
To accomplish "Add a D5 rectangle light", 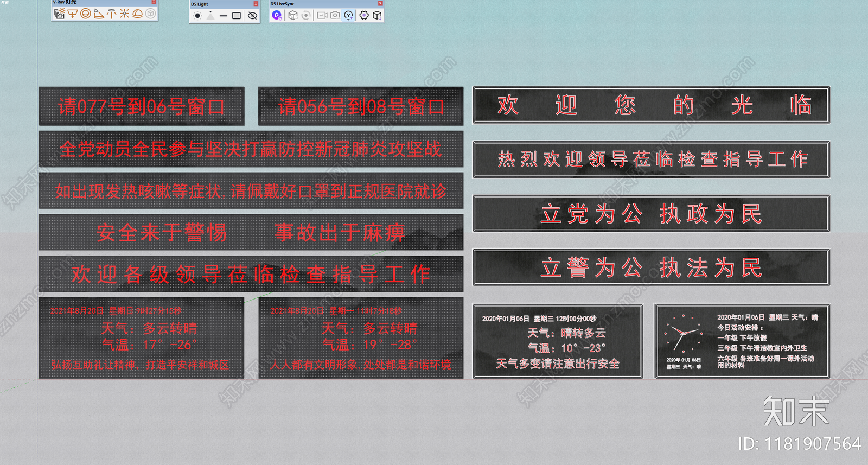I will [237, 16].
